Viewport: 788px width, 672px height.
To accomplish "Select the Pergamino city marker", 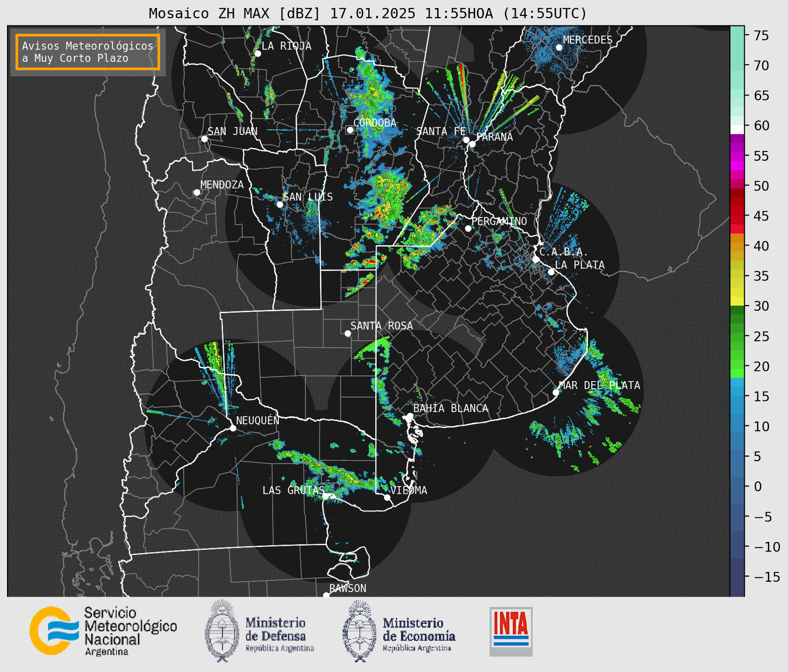I will pos(468,229).
